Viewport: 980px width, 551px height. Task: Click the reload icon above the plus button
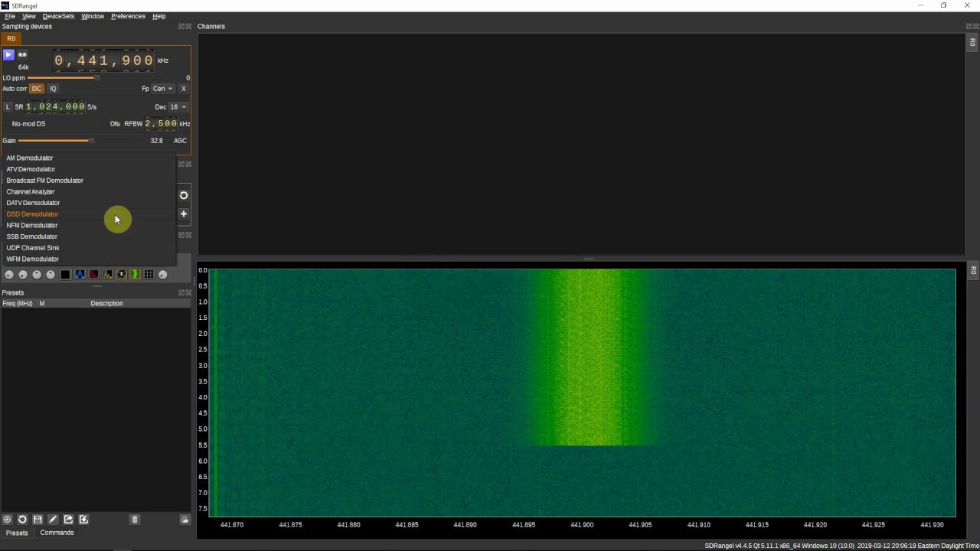(x=184, y=195)
